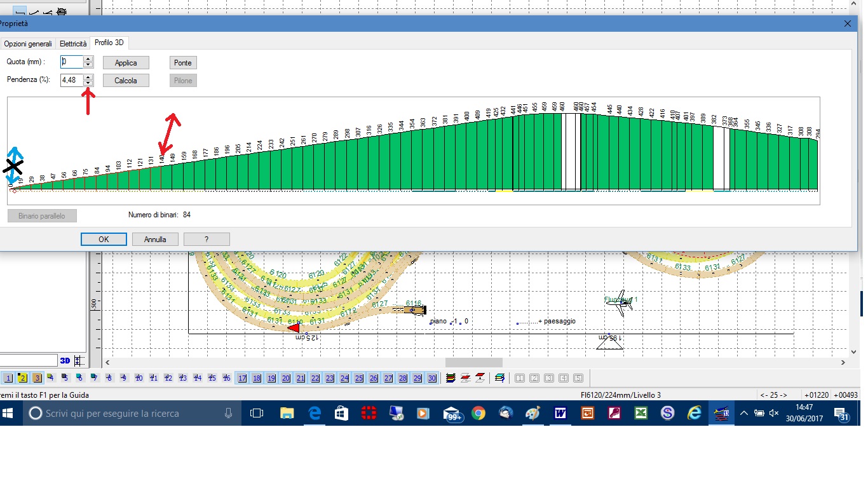Activate layer 12 icon
The image size is (868, 488).
tap(168, 378)
